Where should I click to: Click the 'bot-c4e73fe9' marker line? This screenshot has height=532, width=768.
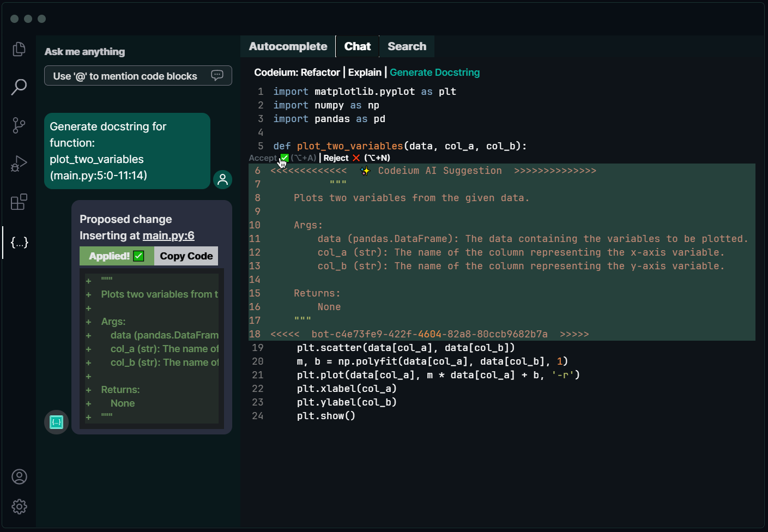430,334
